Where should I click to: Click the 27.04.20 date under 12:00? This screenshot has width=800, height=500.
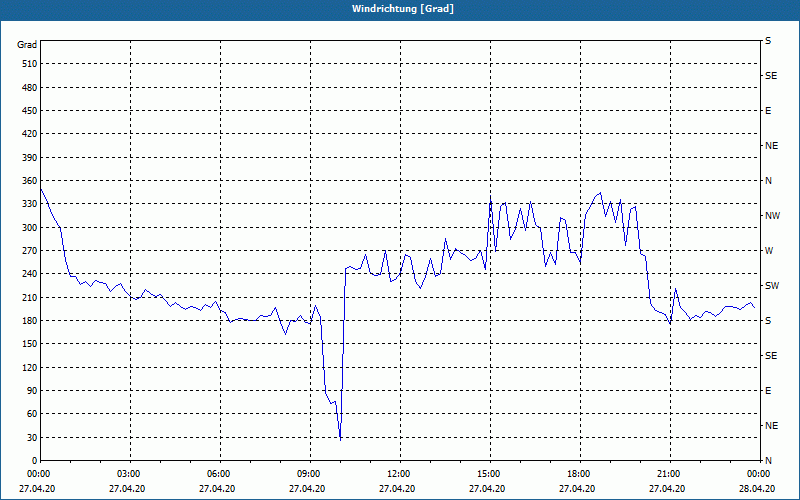pyautogui.click(x=397, y=489)
